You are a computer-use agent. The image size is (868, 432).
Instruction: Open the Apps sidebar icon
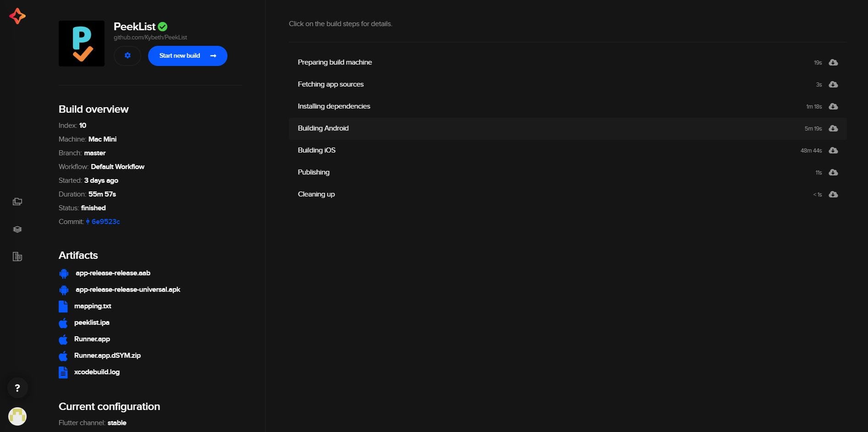17,202
